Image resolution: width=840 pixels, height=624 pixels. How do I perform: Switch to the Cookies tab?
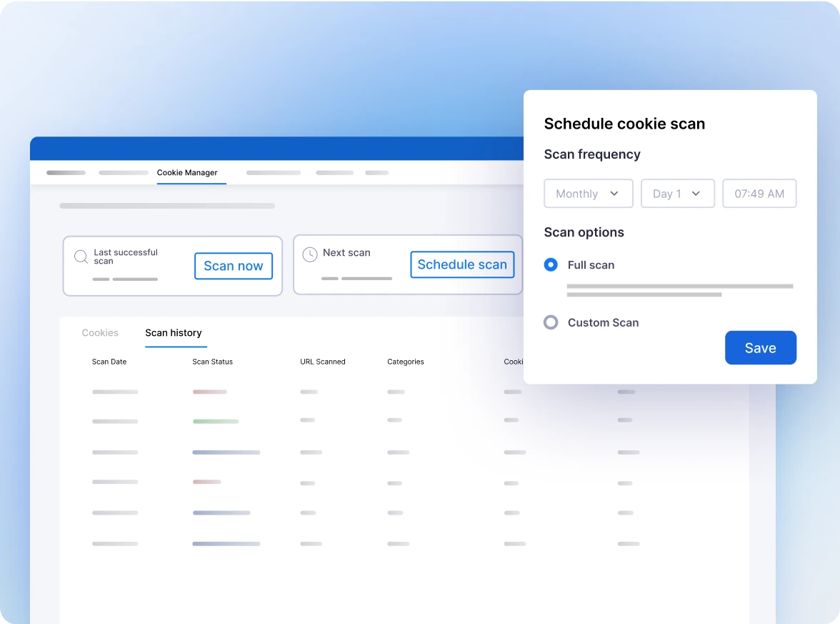[100, 333]
